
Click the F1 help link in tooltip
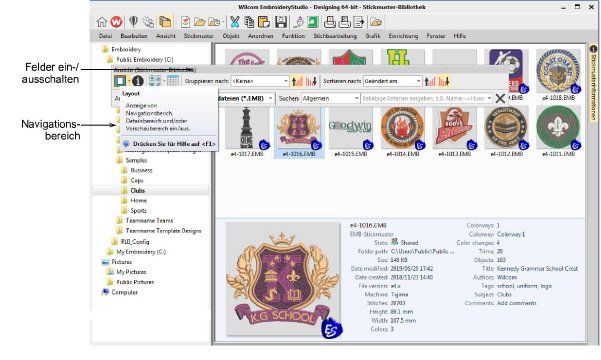click(x=174, y=144)
